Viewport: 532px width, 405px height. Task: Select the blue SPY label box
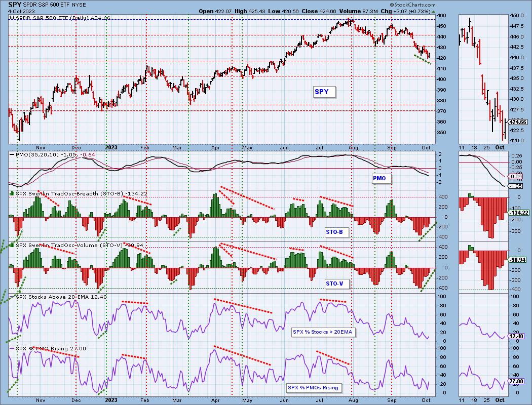click(x=325, y=92)
